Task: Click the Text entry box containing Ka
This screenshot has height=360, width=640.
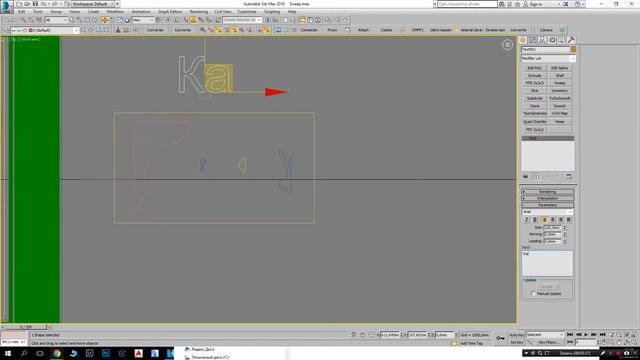Action: [547, 263]
